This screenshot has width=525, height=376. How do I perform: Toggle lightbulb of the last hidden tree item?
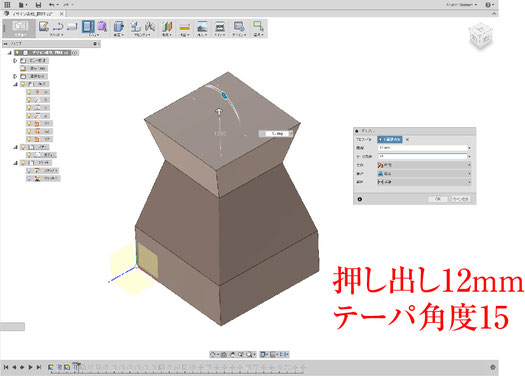click(x=29, y=178)
